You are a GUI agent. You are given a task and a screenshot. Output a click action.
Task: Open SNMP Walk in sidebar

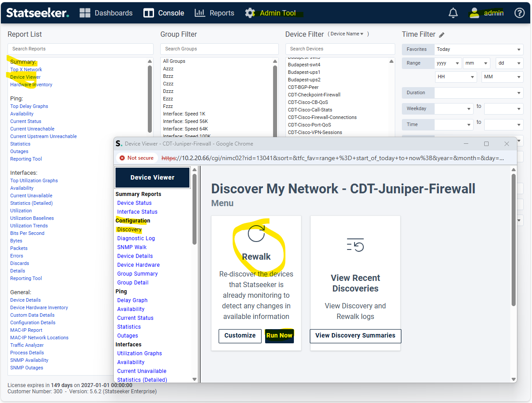[132, 247]
